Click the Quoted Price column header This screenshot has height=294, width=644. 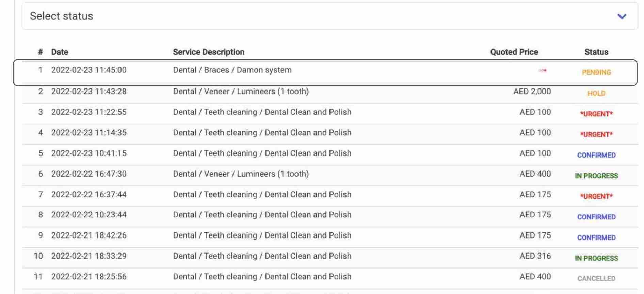coord(514,52)
